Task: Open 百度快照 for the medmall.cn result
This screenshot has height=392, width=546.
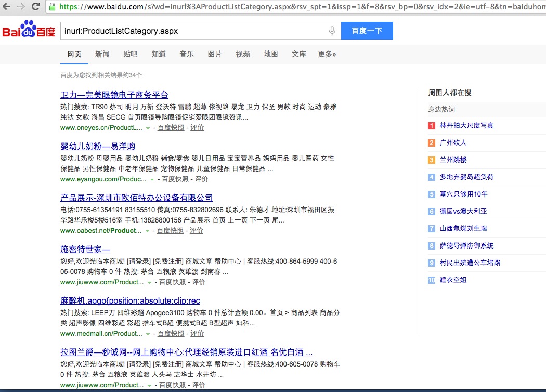Action: [171, 334]
